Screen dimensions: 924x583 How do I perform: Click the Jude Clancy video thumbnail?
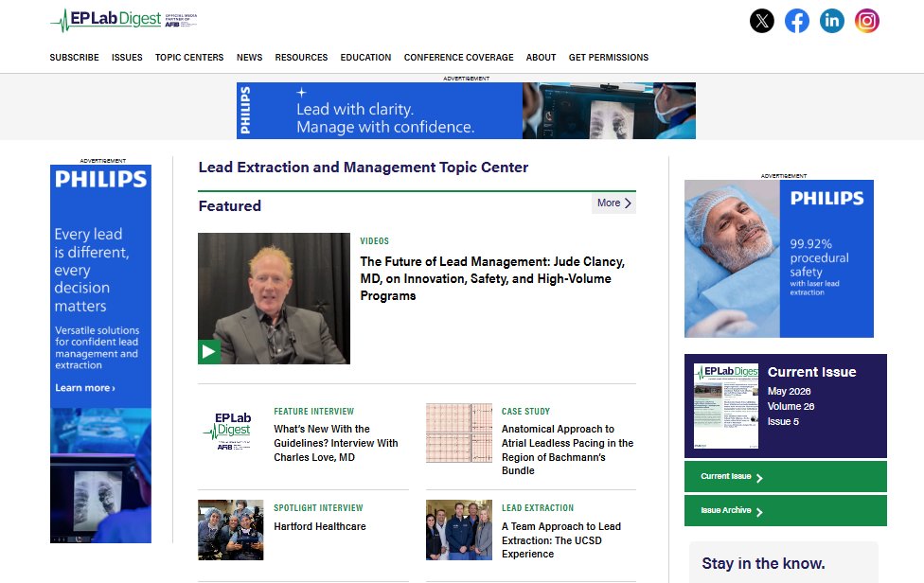[x=274, y=298]
